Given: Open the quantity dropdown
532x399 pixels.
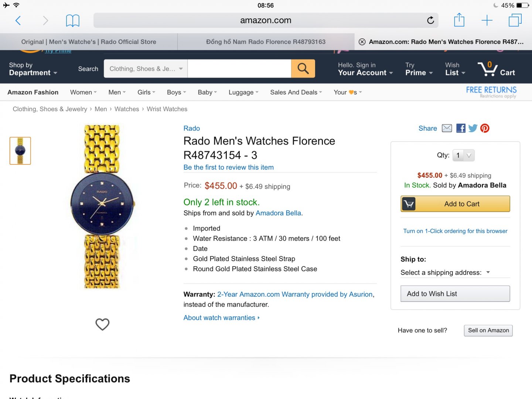Looking at the screenshot, I should pyautogui.click(x=464, y=156).
